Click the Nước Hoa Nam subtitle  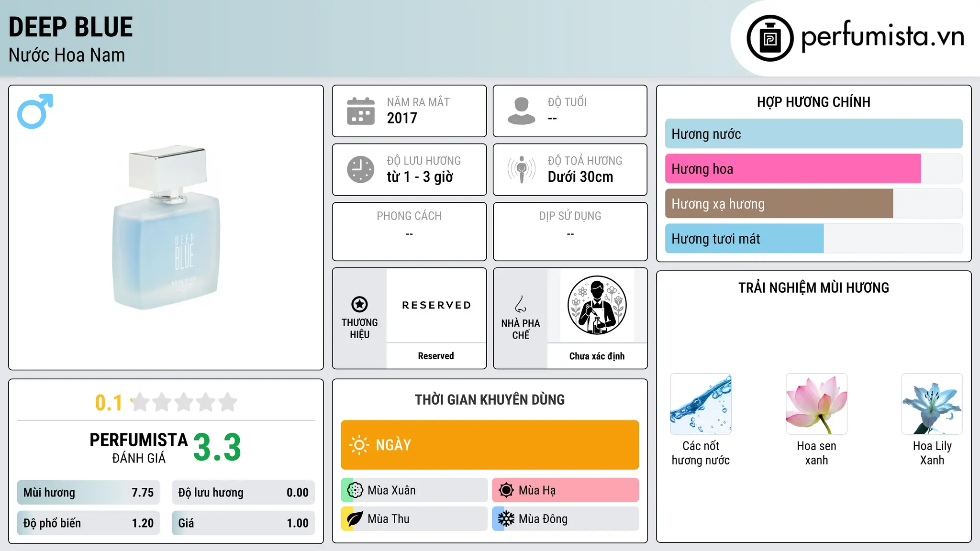pos(67,55)
